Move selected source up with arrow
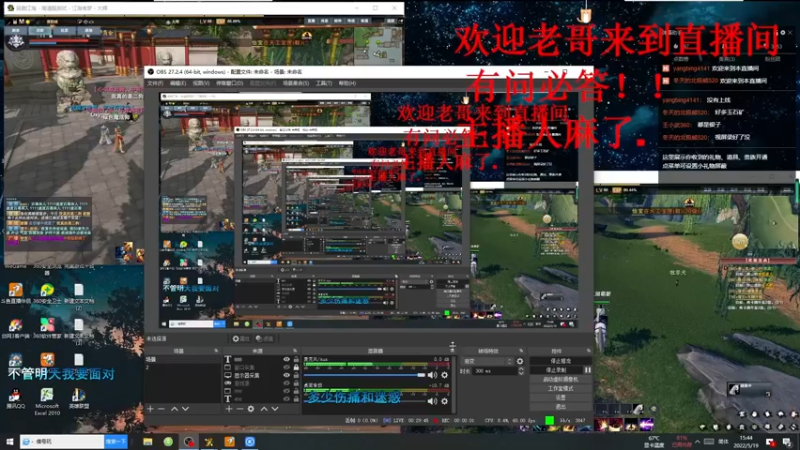 coord(264,409)
